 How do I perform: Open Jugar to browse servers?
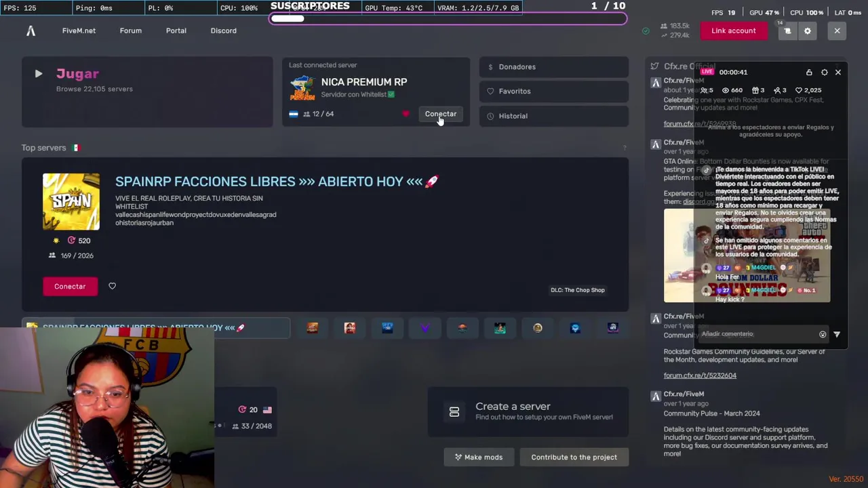(x=147, y=92)
